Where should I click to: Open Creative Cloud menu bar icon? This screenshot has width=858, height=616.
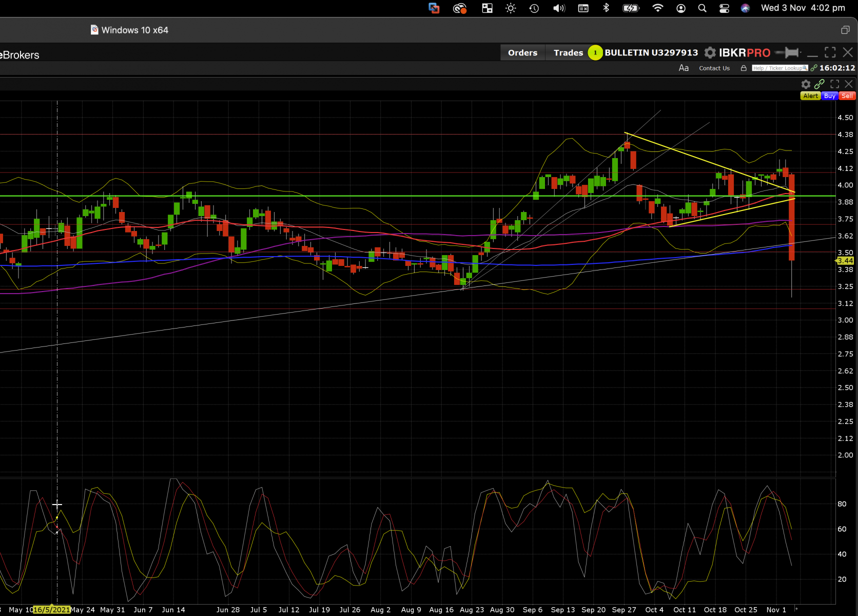point(460,8)
